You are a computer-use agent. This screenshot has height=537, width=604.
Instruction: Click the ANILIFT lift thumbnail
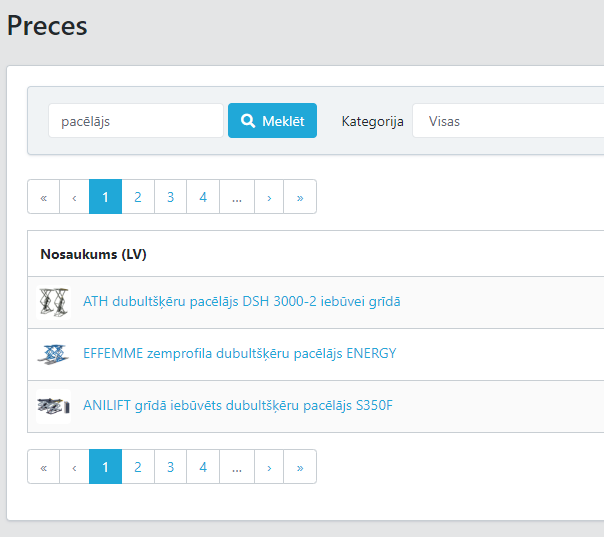pos(53,406)
